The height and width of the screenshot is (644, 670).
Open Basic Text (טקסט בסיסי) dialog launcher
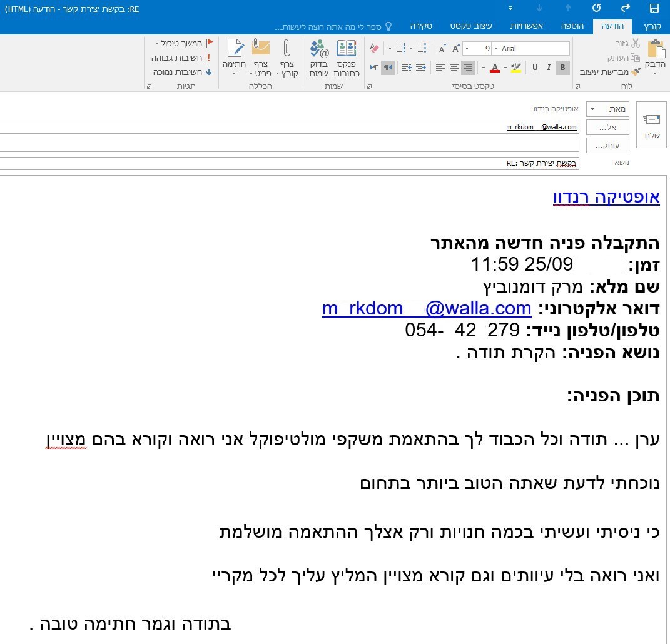pyautogui.click(x=369, y=86)
